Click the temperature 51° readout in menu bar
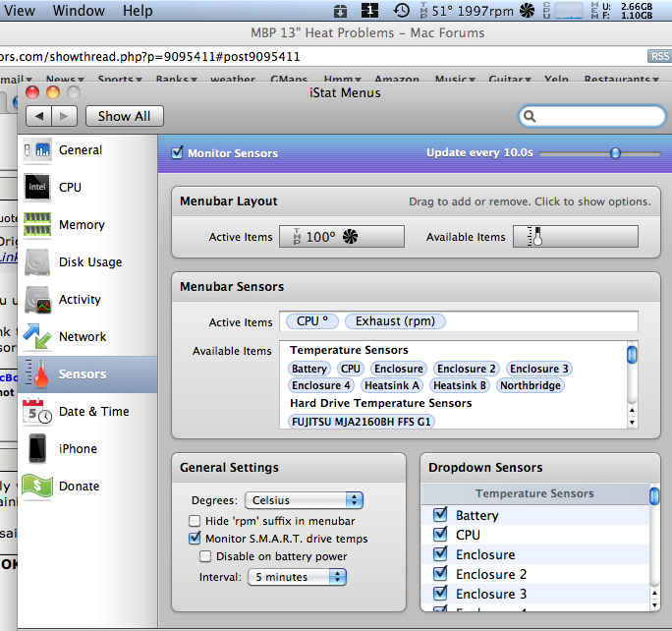672x631 pixels. pos(441,11)
